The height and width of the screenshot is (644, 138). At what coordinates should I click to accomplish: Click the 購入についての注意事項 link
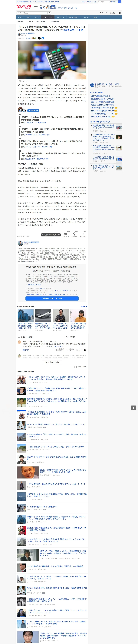(x=62, y=291)
